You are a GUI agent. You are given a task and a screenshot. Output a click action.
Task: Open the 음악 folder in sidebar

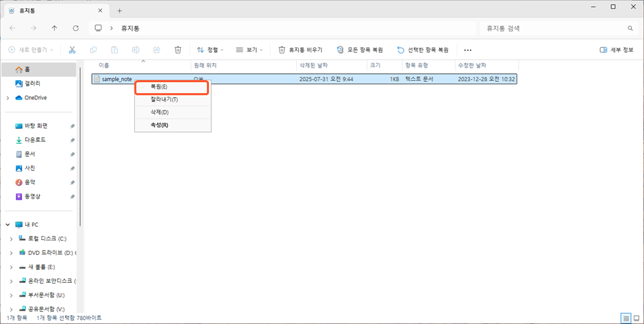(29, 182)
